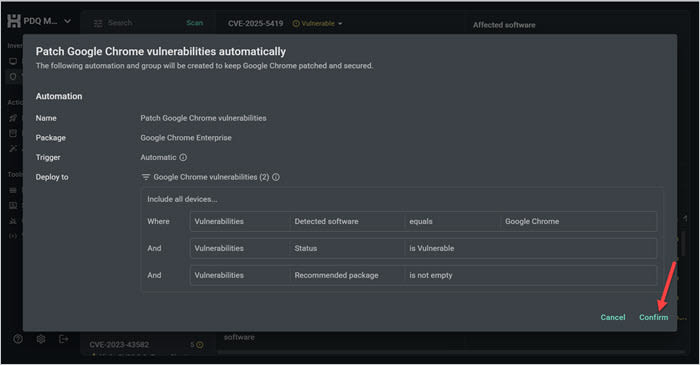Viewport: 700px width, 365px height.
Task: Click Vulnerabilities cell in the Where row
Action: click(240, 221)
